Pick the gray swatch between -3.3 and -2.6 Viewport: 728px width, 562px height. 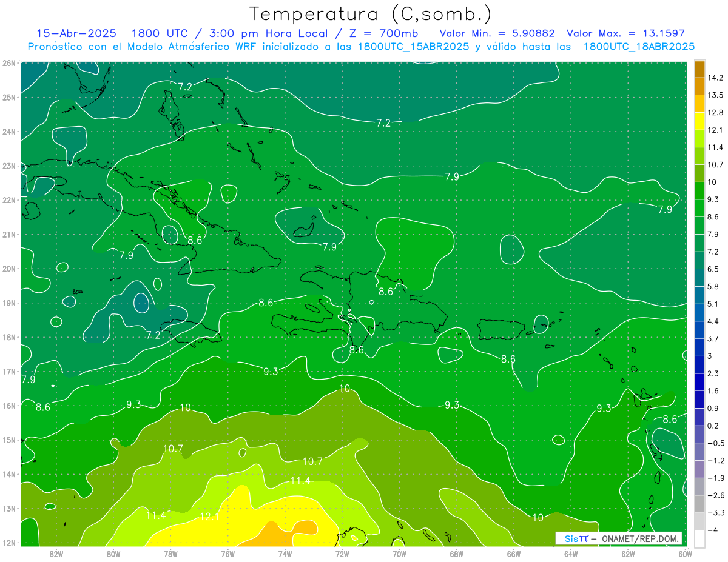tap(699, 504)
